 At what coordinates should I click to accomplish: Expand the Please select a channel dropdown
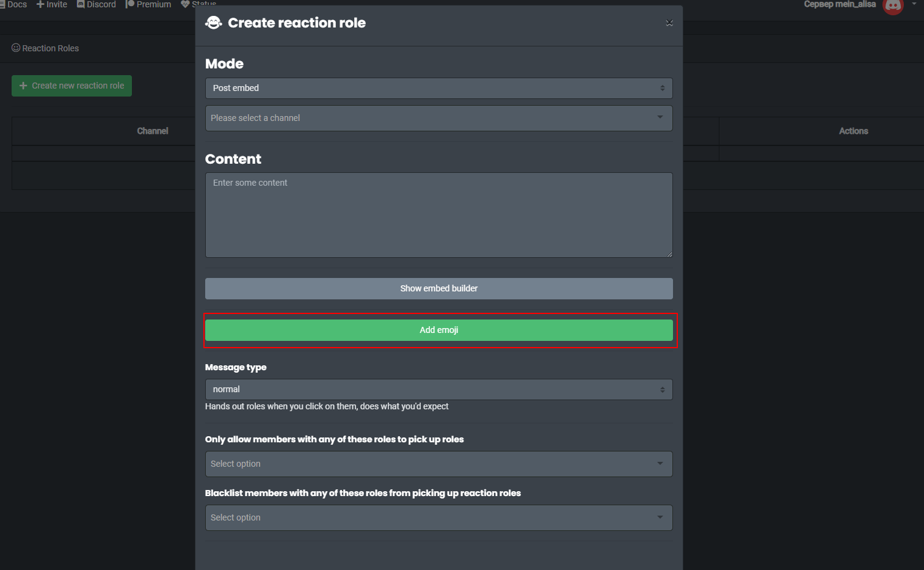click(x=438, y=118)
